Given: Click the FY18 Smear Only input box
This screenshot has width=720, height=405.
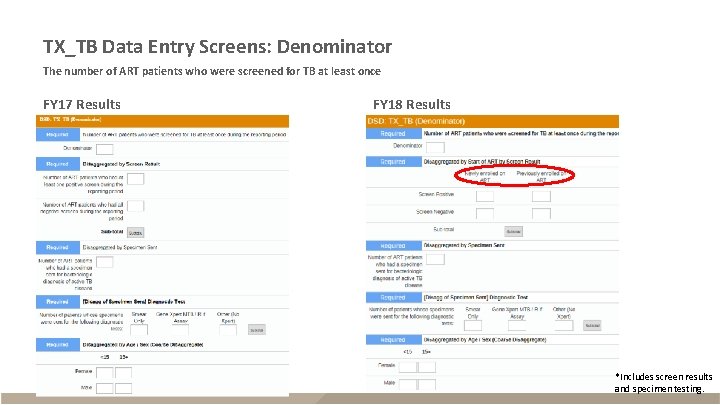Looking at the screenshot, I should [x=473, y=326].
